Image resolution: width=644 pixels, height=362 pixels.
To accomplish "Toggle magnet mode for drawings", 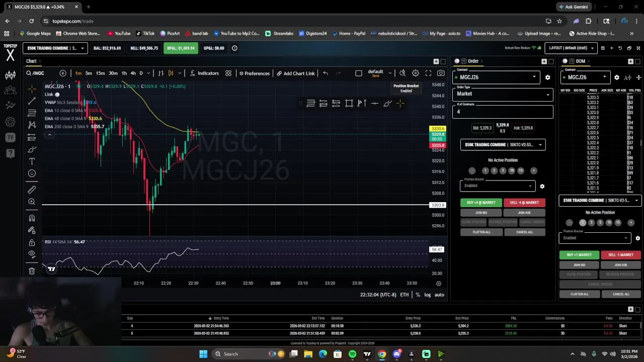I will (32, 218).
